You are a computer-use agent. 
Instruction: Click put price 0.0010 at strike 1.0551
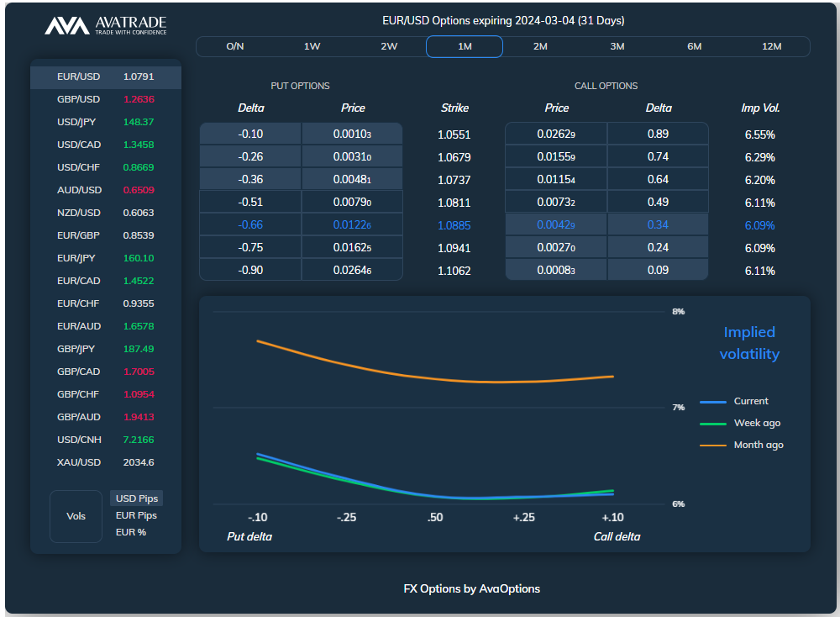(352, 134)
